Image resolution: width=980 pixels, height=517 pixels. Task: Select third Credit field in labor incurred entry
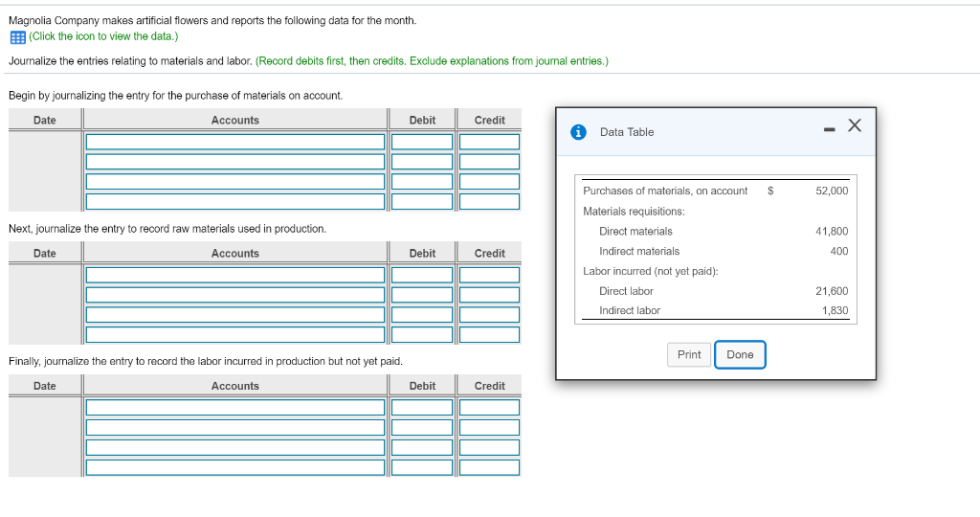click(489, 448)
